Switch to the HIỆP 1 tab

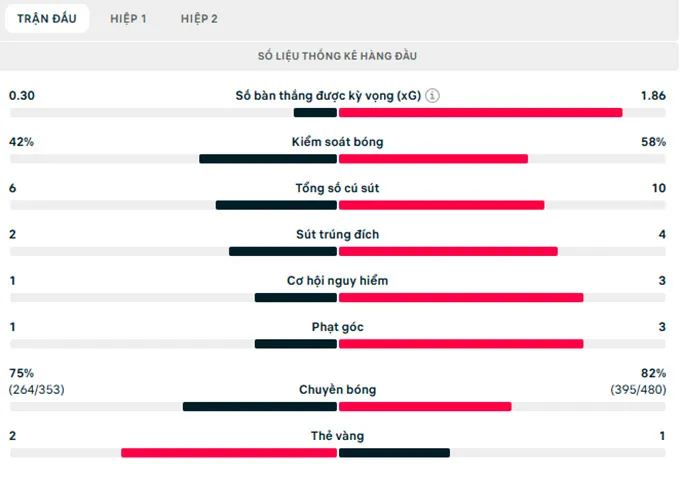pyautogui.click(x=128, y=18)
